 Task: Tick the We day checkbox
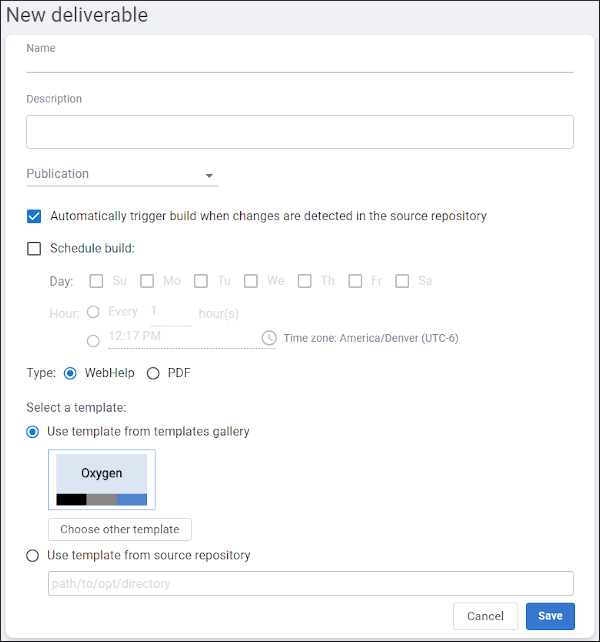point(251,281)
